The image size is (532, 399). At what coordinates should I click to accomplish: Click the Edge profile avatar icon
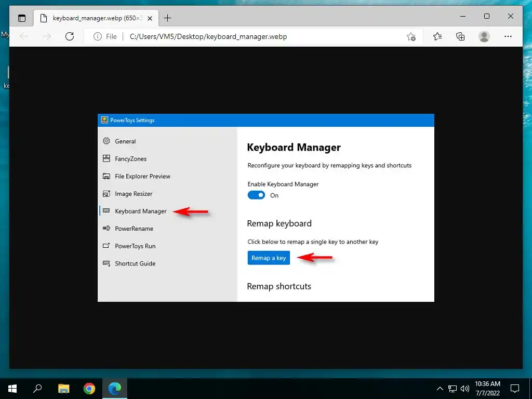[484, 36]
